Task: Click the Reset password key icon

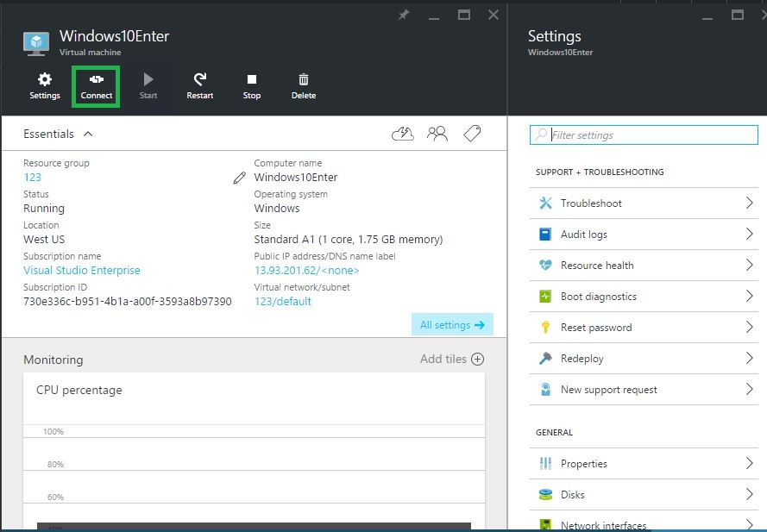Action: click(x=545, y=327)
